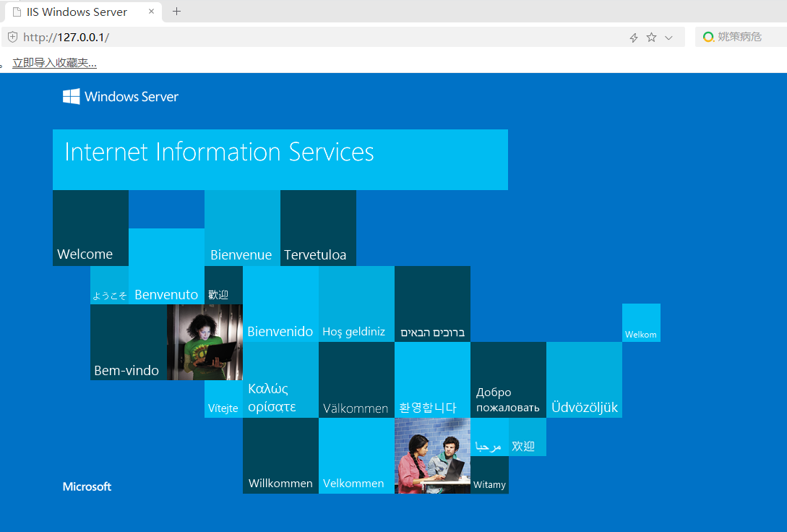Click the photo of two people with laptop
Screen dimensions: 787x532
click(x=433, y=455)
